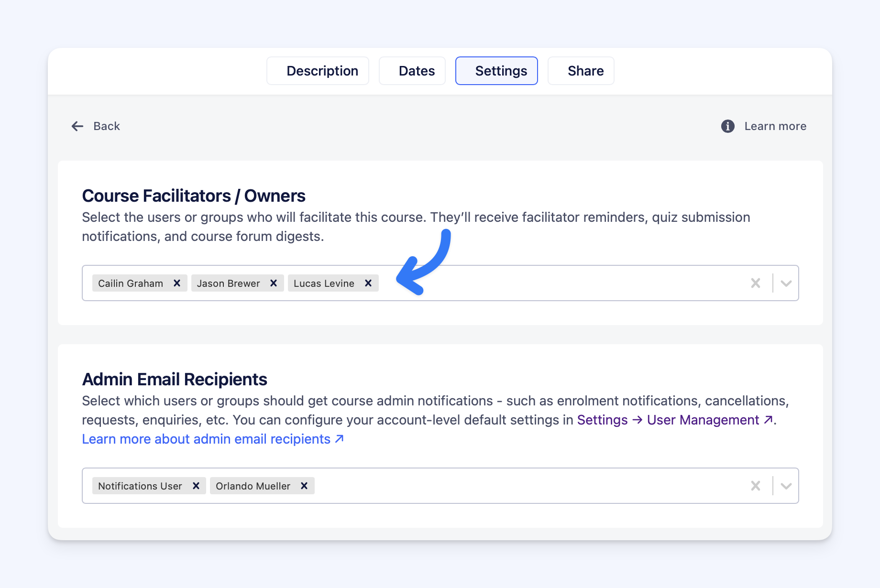Image resolution: width=880 pixels, height=588 pixels.
Task: Remove Jason Brewer facilitator tag
Action: pos(274,283)
